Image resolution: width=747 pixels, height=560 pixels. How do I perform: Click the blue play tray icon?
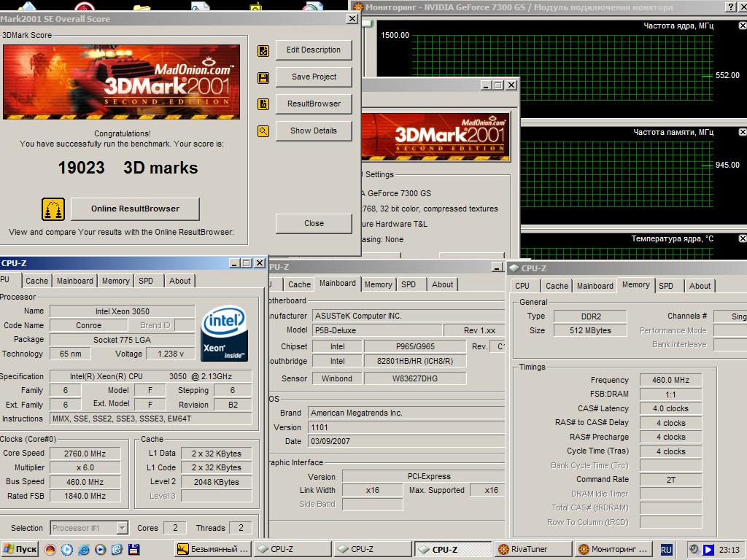708,550
